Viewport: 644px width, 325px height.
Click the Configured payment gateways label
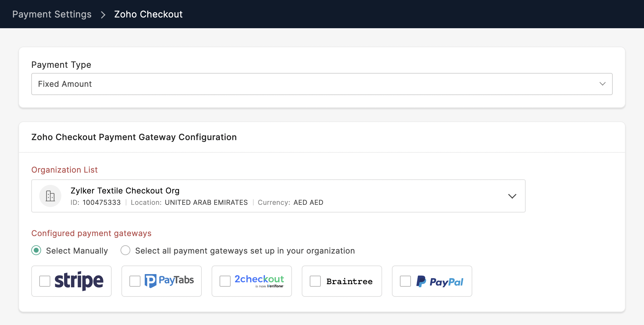[x=91, y=234]
